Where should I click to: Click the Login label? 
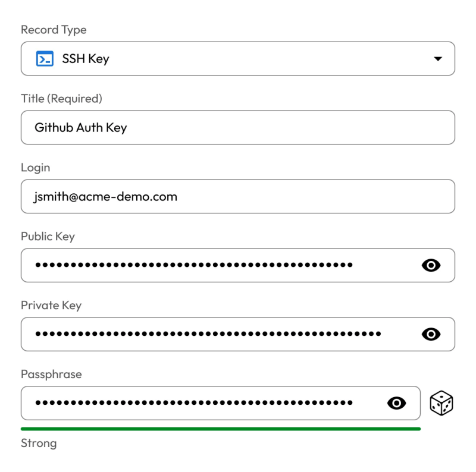pos(36,168)
